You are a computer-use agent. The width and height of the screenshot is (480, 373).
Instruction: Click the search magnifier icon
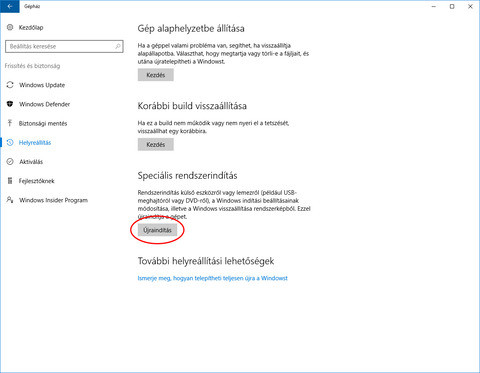[118, 46]
